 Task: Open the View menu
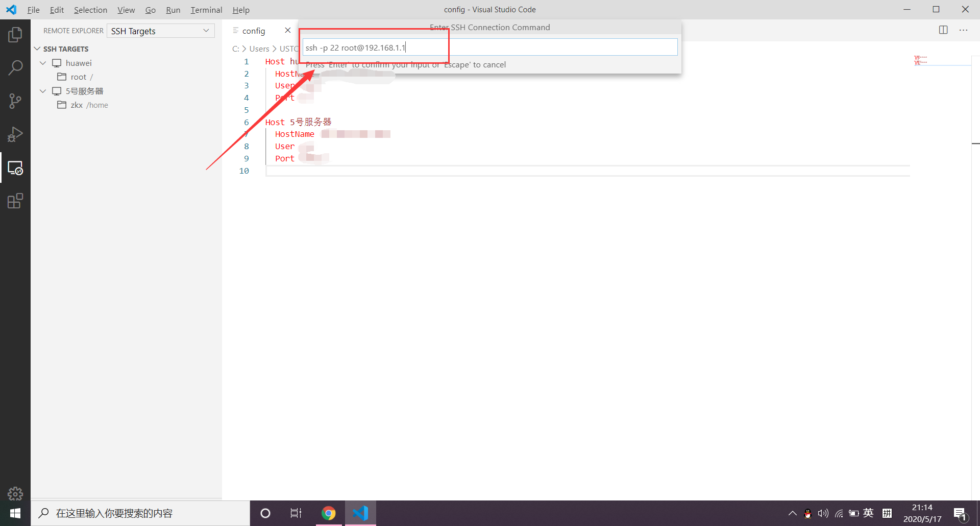(126, 10)
